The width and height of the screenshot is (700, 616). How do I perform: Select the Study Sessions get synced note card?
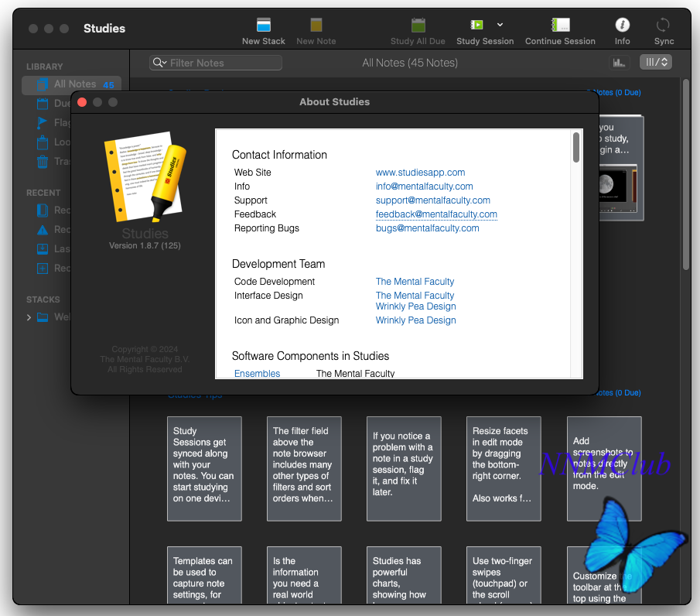[x=204, y=469]
